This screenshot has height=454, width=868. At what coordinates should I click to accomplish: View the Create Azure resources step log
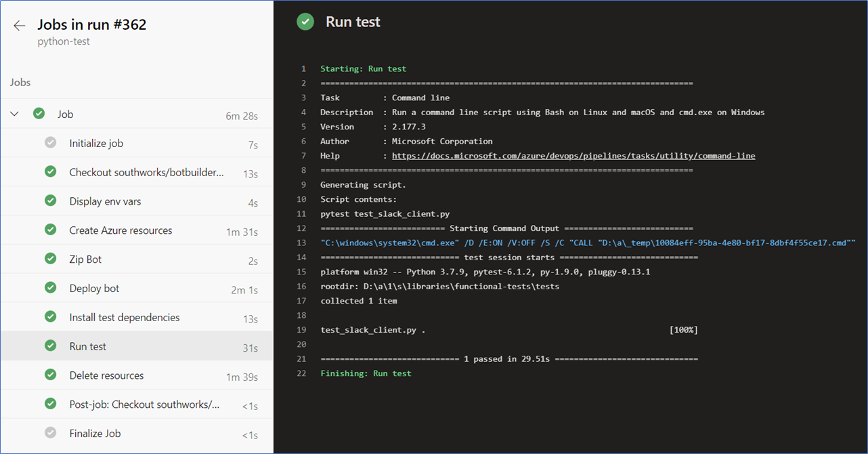pos(136,230)
